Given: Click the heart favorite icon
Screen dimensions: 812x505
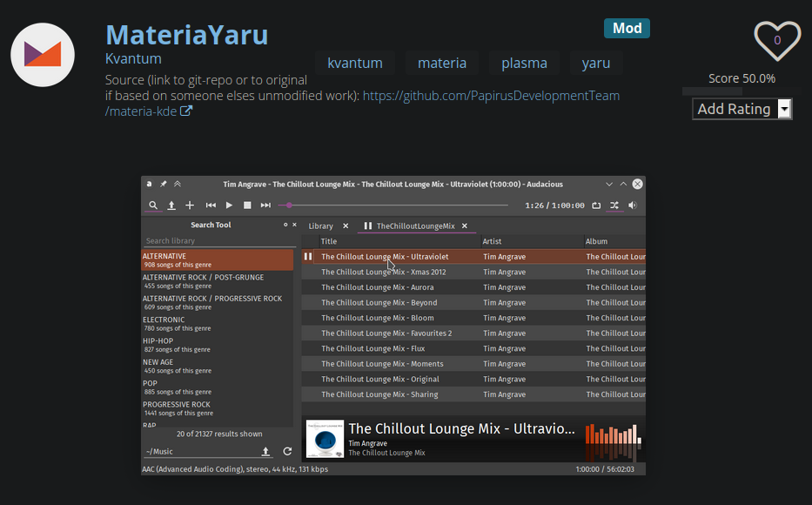Looking at the screenshot, I should pyautogui.click(x=777, y=40).
